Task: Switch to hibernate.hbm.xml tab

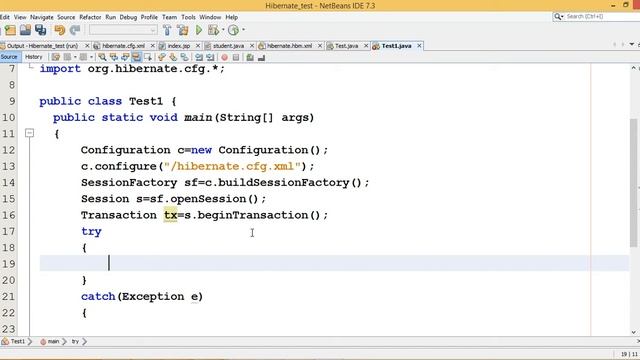Action: [289, 46]
